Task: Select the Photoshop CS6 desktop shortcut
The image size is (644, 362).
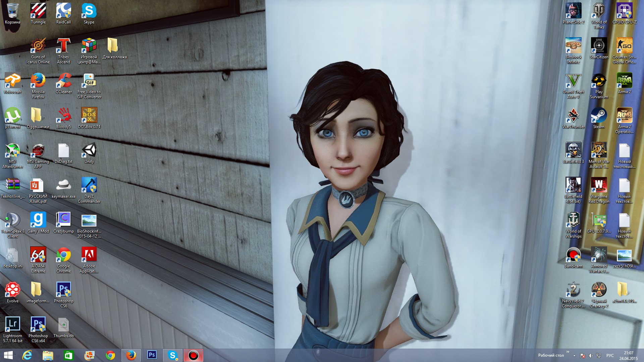Action: 63,295
